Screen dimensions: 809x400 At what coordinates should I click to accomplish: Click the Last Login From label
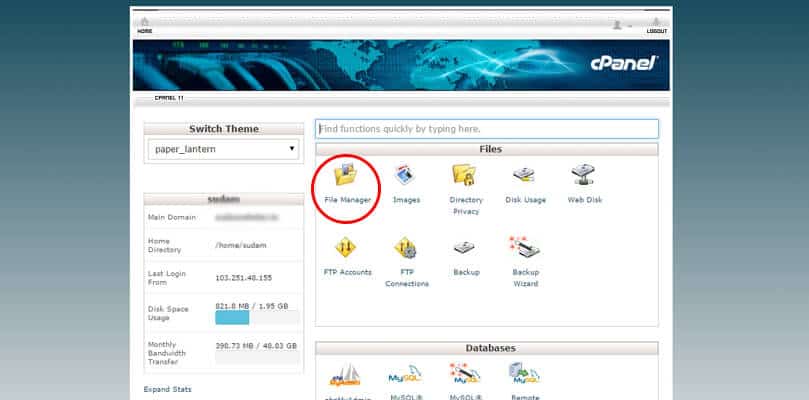tap(167, 278)
